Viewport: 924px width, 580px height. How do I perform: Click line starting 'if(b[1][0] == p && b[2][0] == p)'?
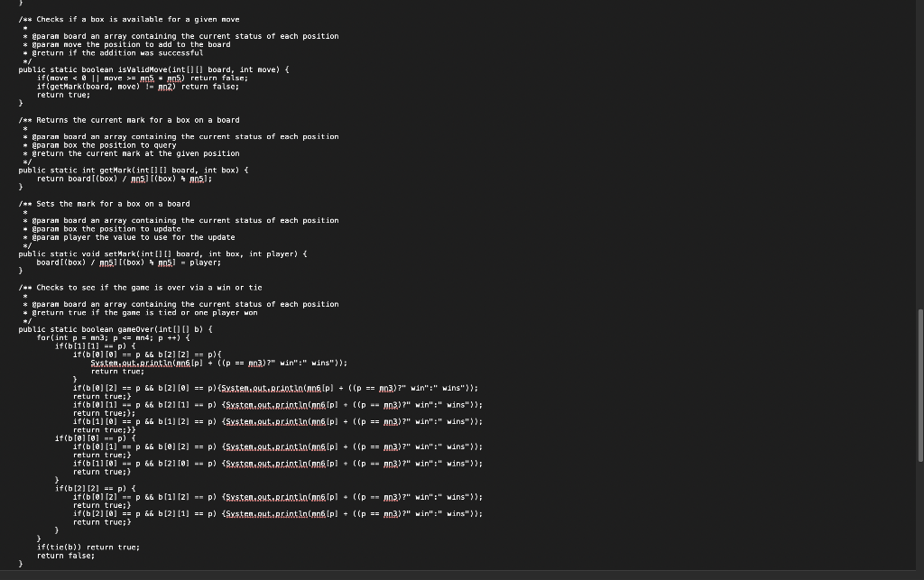[x=278, y=464]
